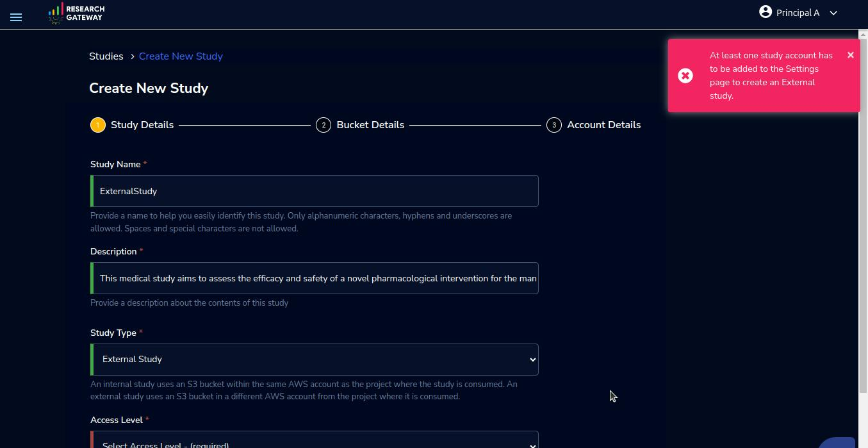Click the user account avatar icon
This screenshot has height=448, width=868.
click(766, 12)
